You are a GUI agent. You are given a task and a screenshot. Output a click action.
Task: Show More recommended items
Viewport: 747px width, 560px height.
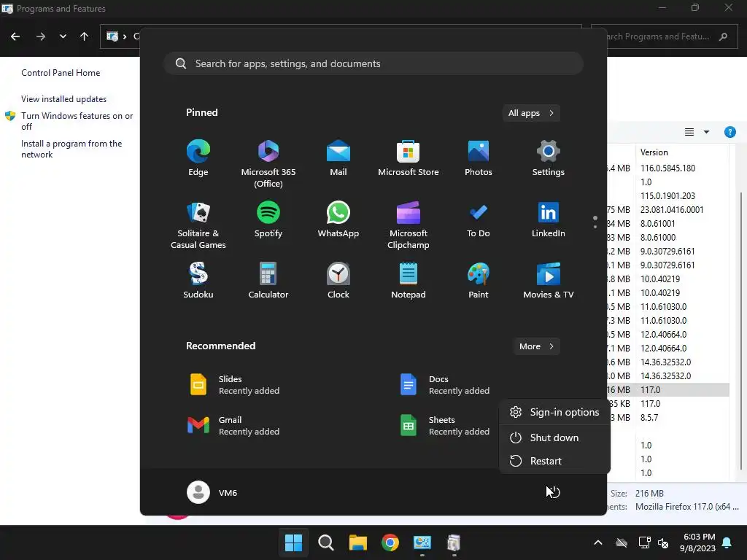coord(536,346)
